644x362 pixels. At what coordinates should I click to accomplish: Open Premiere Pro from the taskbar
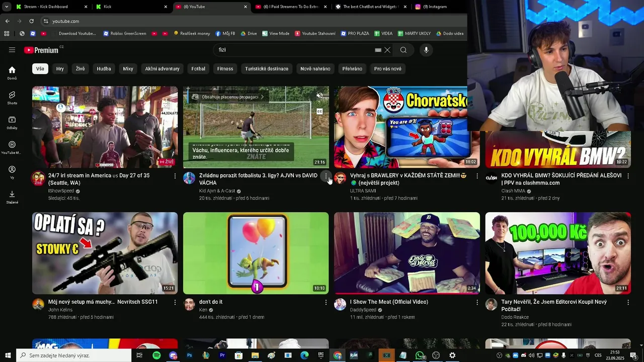coord(222,355)
